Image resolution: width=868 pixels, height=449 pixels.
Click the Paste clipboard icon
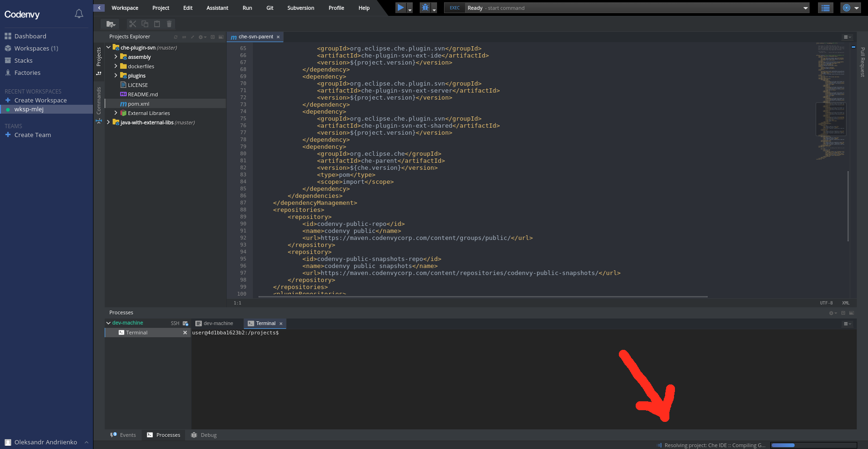tap(157, 24)
